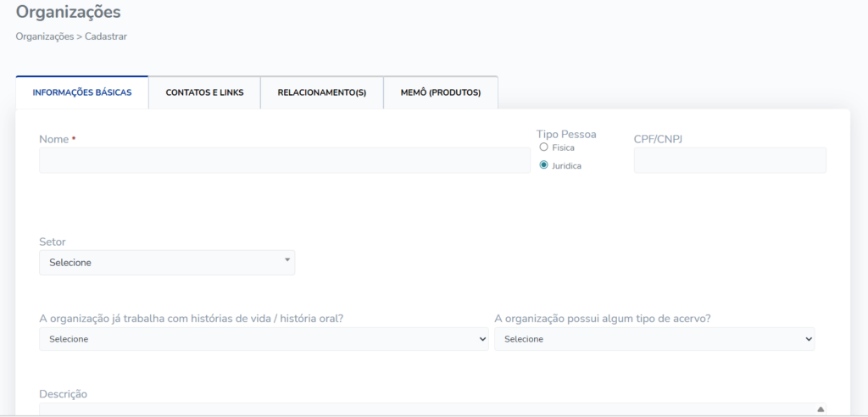Focus the CPF/CNPJ input field
The image size is (868, 417).
(x=729, y=160)
